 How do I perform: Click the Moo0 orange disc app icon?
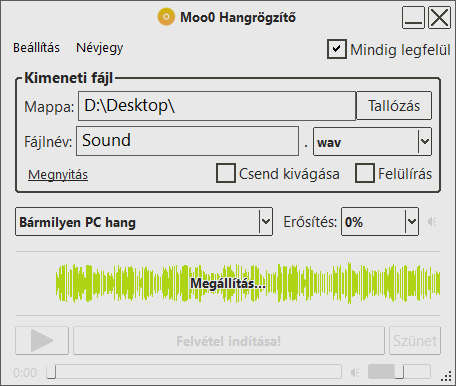click(166, 17)
